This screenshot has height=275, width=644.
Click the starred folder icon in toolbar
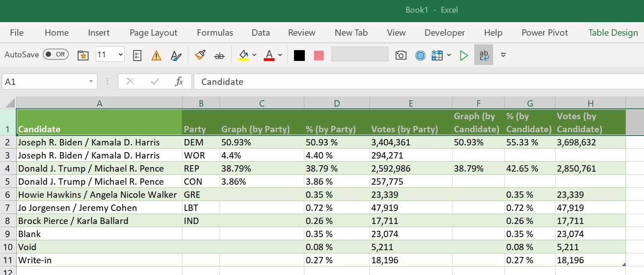tap(83, 55)
